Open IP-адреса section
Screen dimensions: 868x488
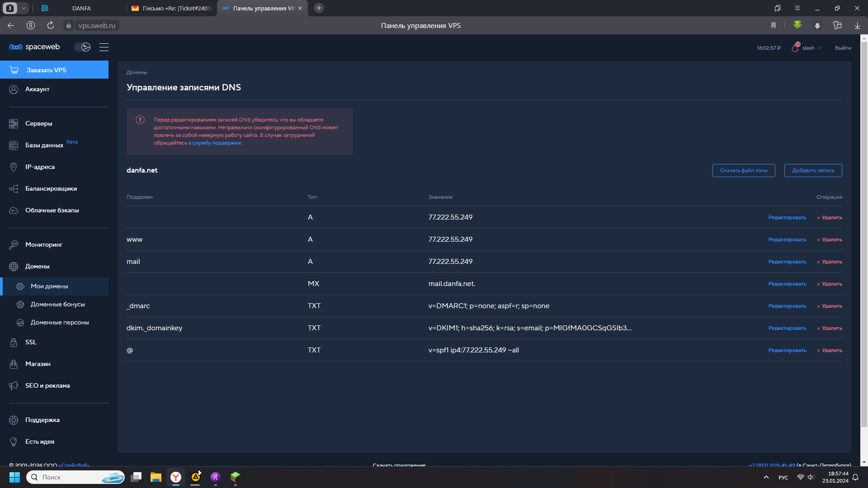40,167
